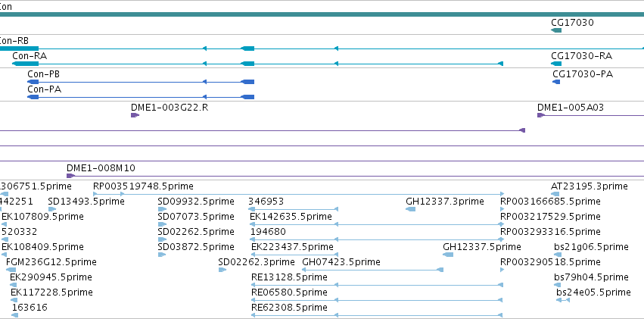This screenshot has height=319, width=644.
Task: Select bs21g06.5prime EST label
Action: 592,247
